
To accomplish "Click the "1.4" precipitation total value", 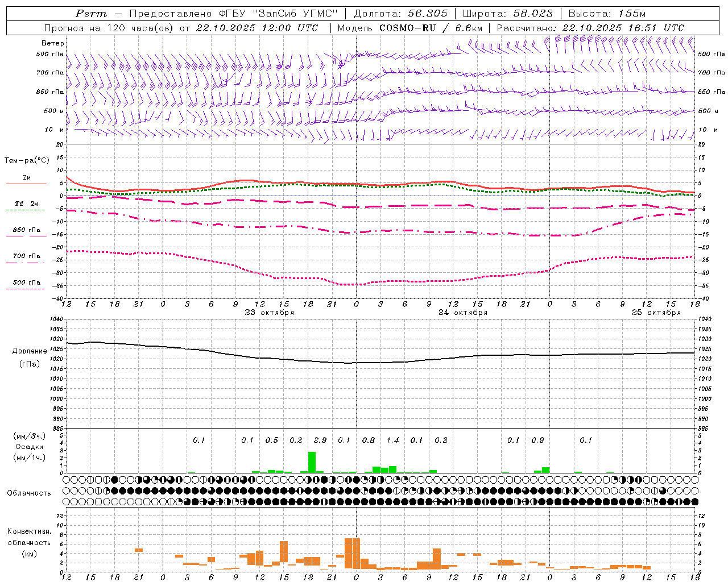I will point(392,440).
